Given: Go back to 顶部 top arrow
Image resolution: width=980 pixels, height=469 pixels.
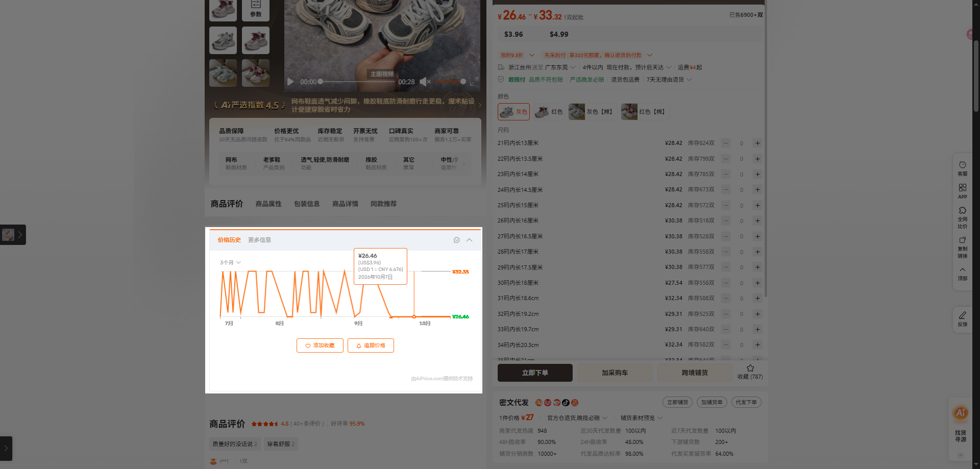Looking at the screenshot, I should click(x=962, y=273).
